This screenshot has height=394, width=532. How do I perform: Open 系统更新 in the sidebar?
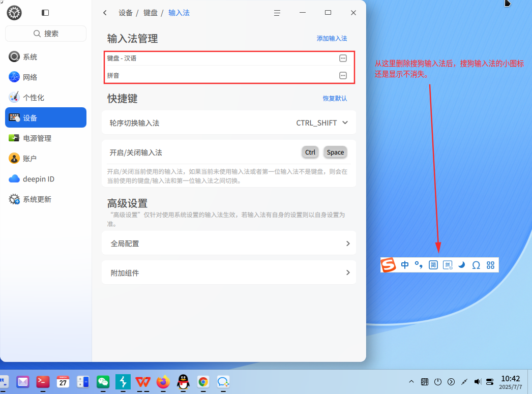[x=46, y=199]
